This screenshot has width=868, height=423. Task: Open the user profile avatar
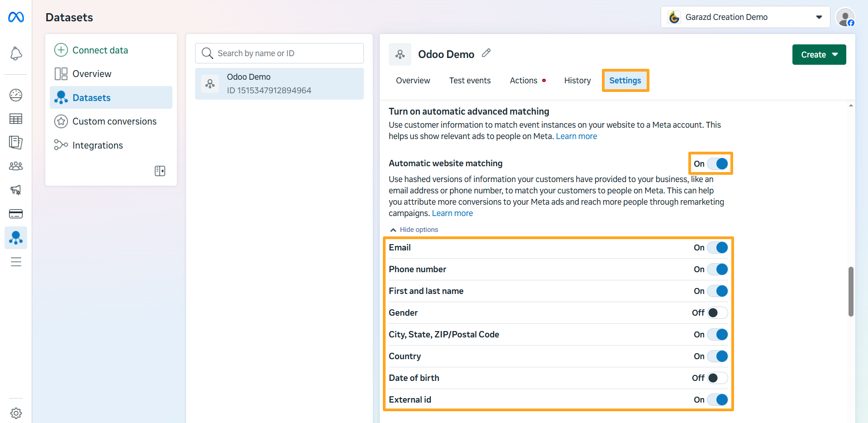pyautogui.click(x=845, y=17)
